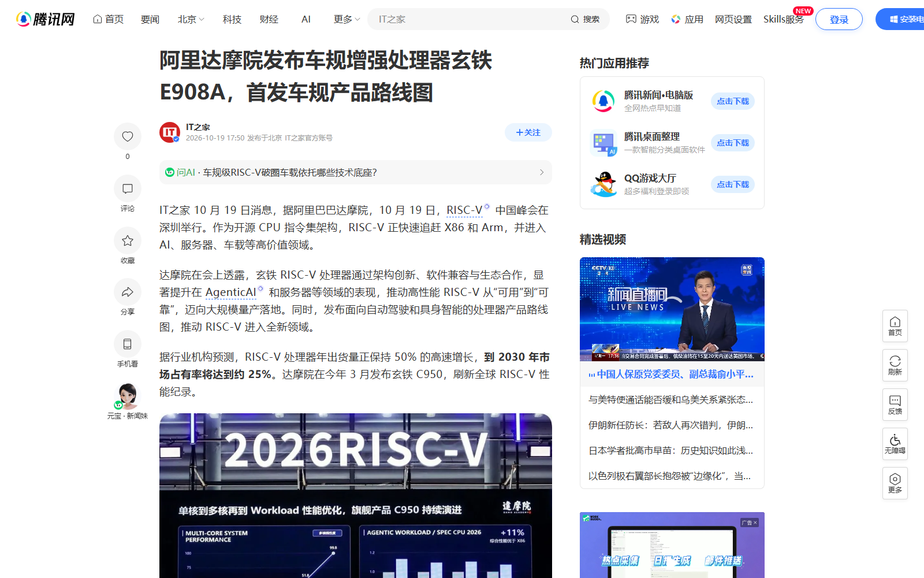Open the Skills服务 link

(x=784, y=19)
